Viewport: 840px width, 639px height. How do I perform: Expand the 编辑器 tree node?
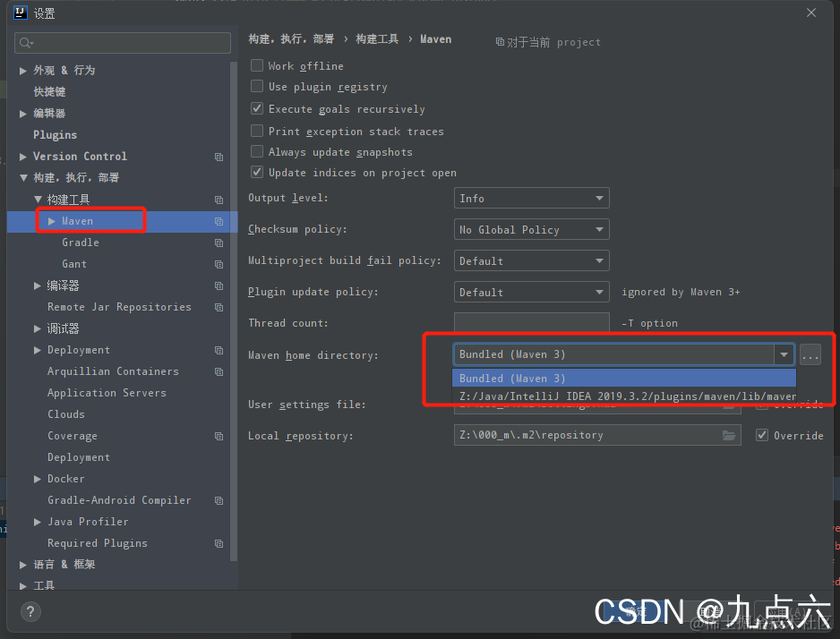pyautogui.click(x=23, y=114)
